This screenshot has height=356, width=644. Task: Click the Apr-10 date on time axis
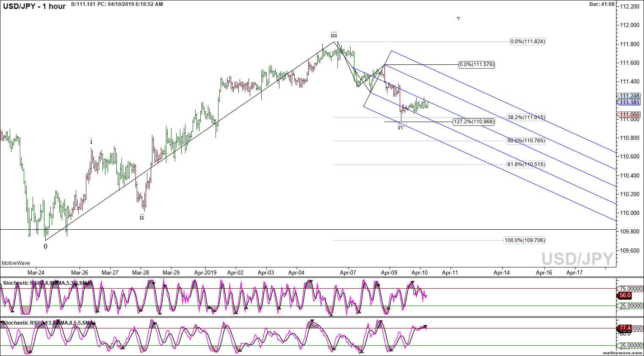420,273
